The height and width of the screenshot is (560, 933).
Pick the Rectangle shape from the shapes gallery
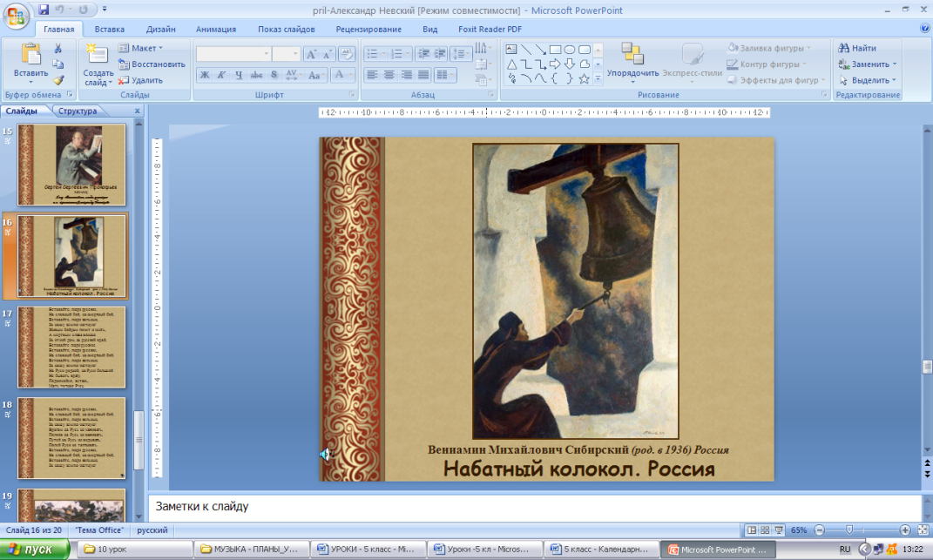tap(555, 50)
